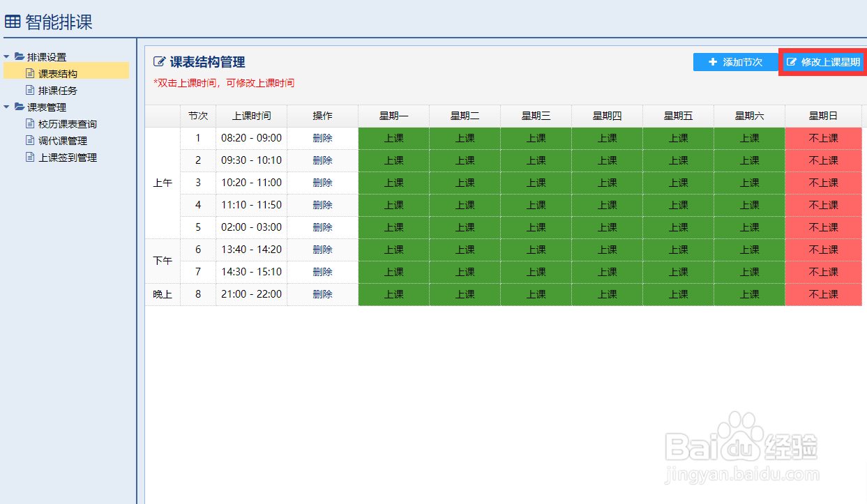This screenshot has width=867, height=504.
Task: Open 调代课管理 in the sidebar
Action: tap(63, 141)
